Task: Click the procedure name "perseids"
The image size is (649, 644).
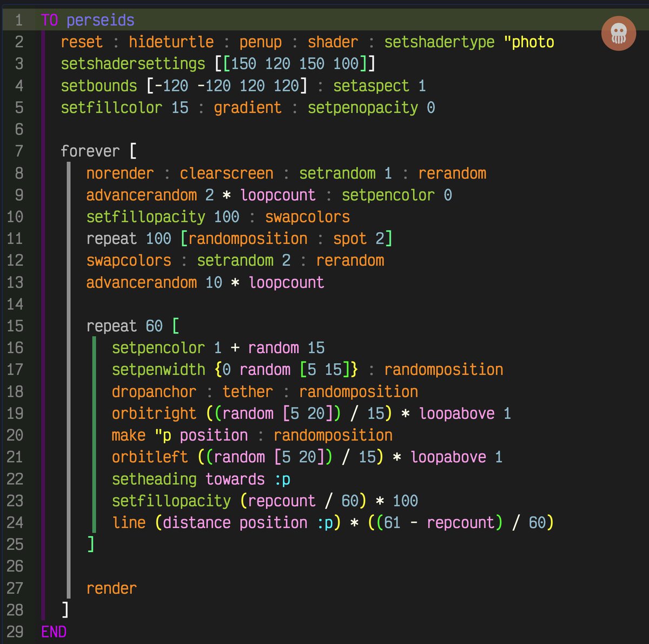Action: pyautogui.click(x=100, y=21)
